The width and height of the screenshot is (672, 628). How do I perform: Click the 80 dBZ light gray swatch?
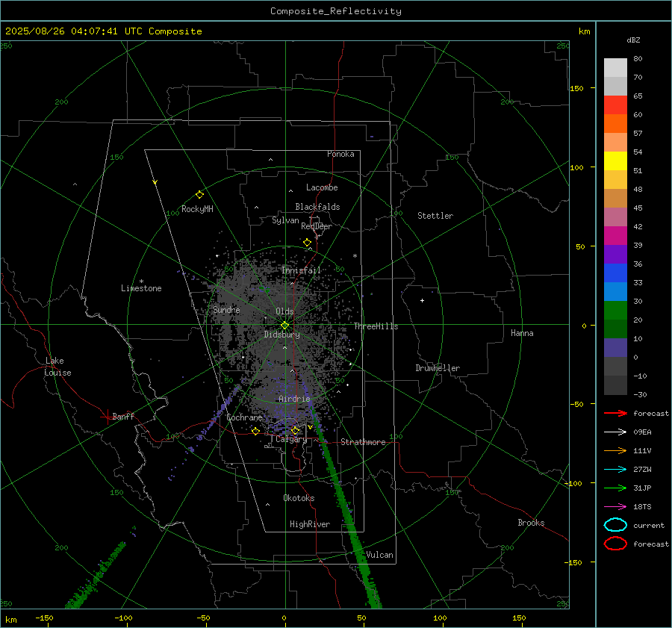pos(615,68)
